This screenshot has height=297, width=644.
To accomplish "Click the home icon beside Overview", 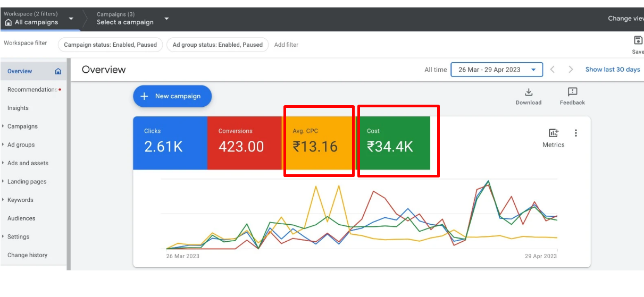I will [x=58, y=71].
